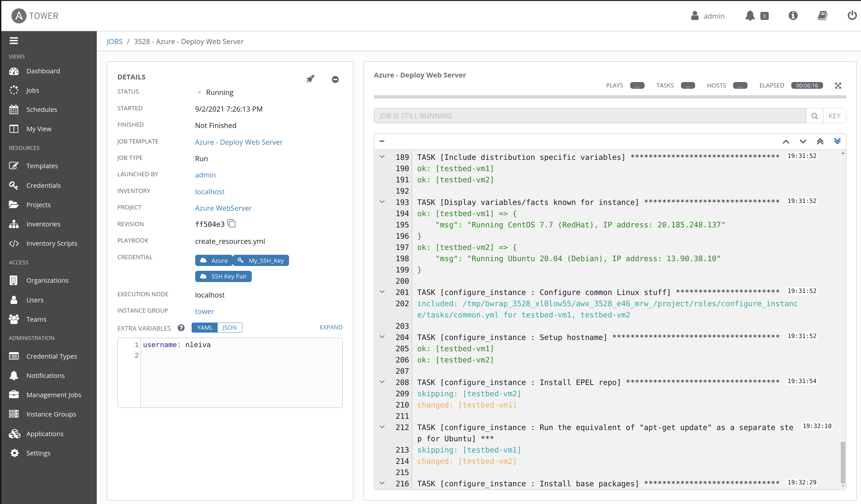The image size is (861, 504).
Task: Log out using the power icon
Action: tap(852, 16)
